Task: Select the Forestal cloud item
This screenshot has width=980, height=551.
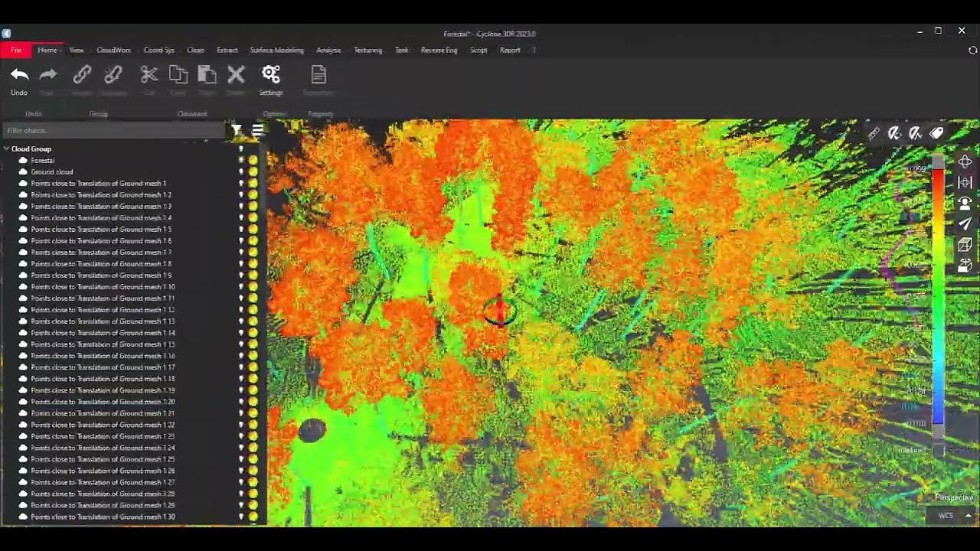Action: (x=42, y=161)
